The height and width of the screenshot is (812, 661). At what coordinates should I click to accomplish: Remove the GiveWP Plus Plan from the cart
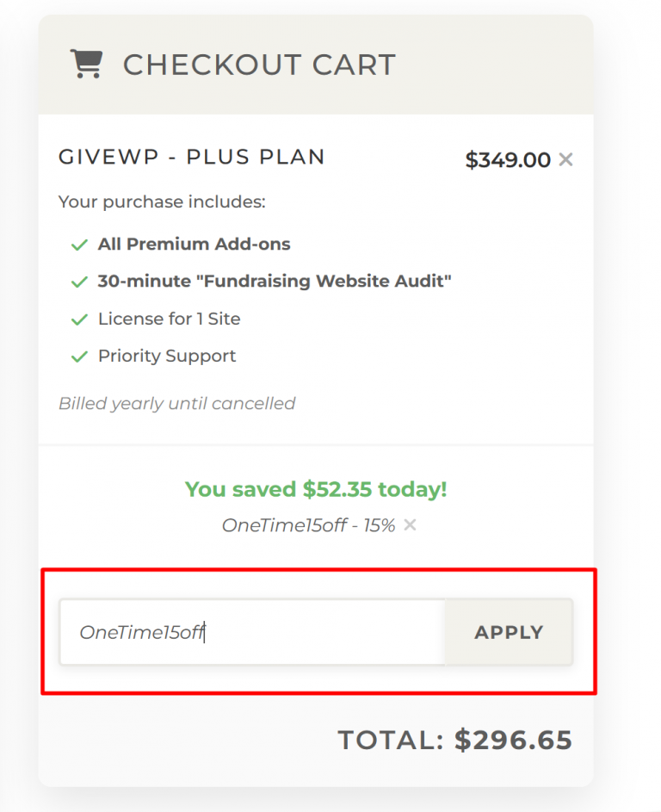point(565,159)
